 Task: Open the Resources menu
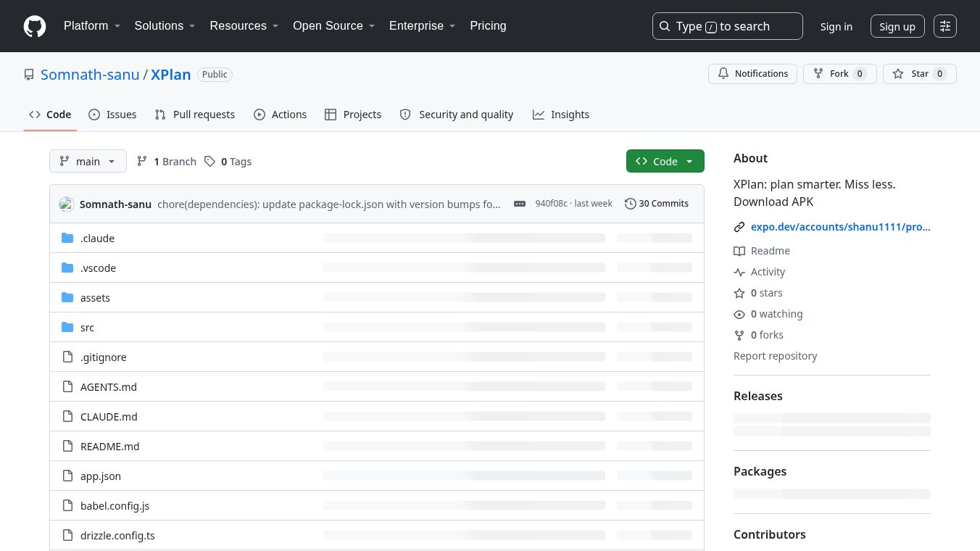[244, 26]
